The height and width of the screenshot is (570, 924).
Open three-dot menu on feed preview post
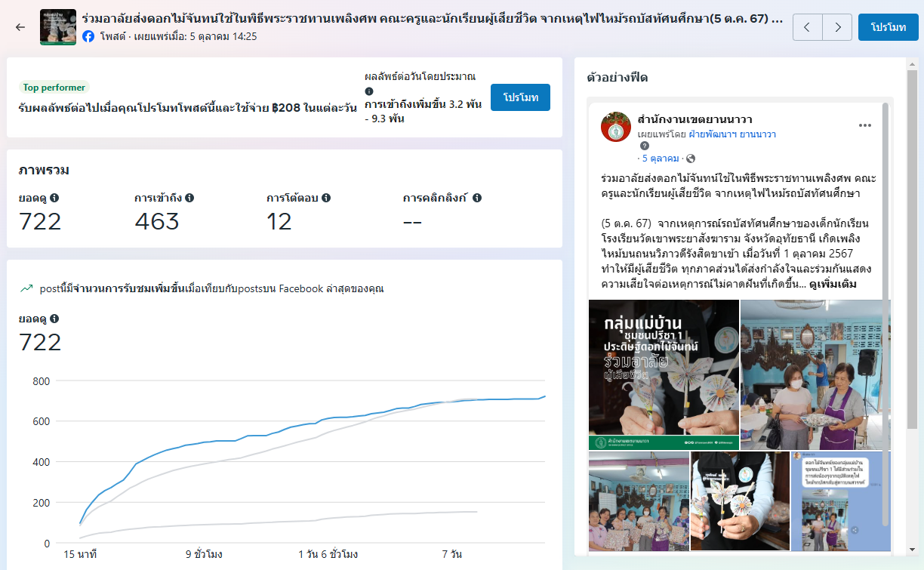pos(865,125)
